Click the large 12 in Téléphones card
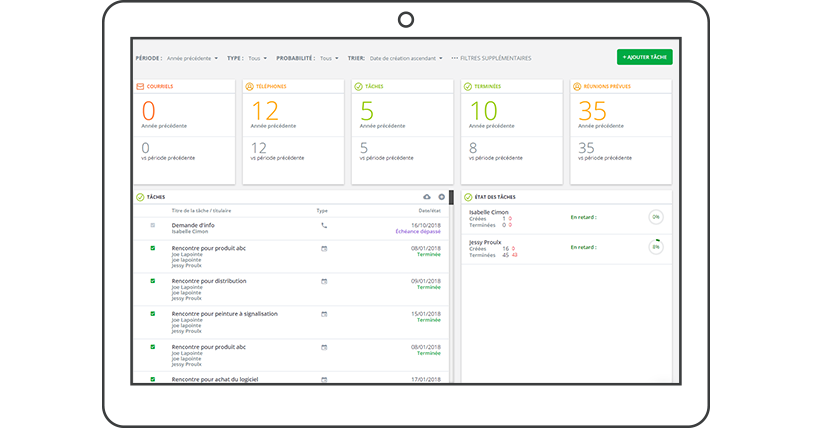 tap(265, 111)
